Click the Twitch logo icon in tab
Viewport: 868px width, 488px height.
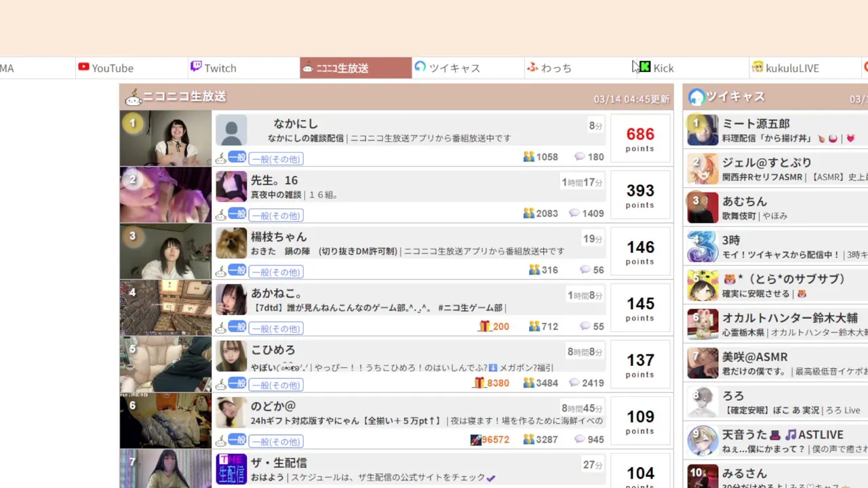tap(196, 66)
